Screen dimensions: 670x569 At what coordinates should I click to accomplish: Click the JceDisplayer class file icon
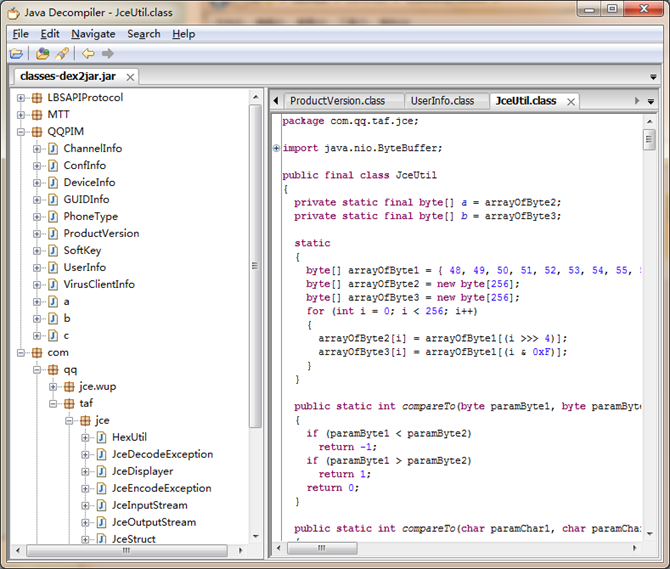101,472
